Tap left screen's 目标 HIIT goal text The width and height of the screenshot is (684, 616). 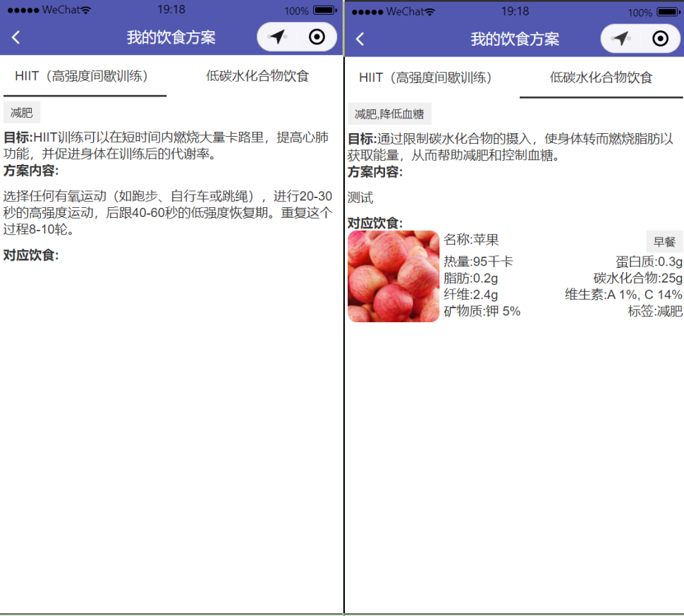(166, 146)
